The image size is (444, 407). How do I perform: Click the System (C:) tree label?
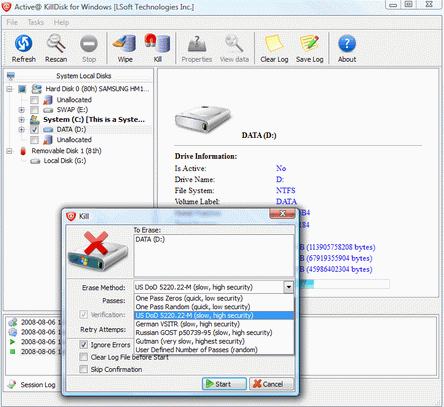94,120
